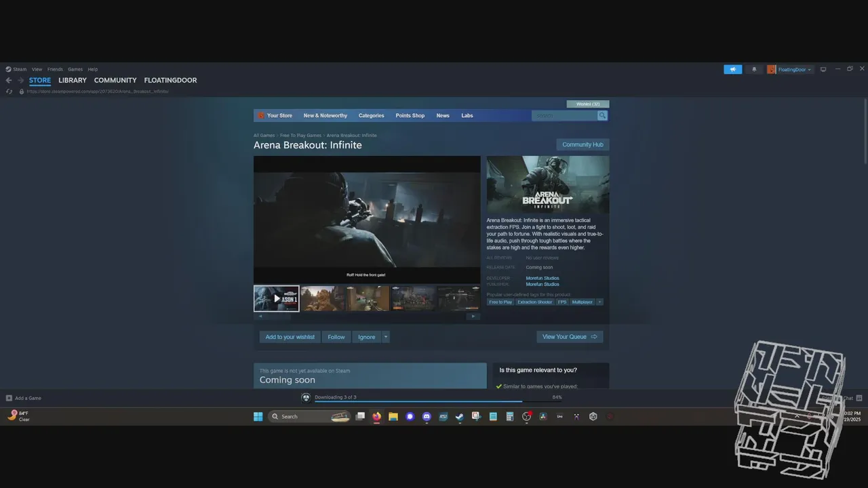Open the Categories store menu
868x488 pixels.
click(371, 115)
